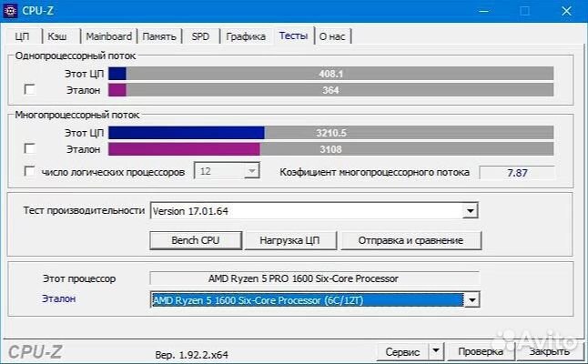This screenshot has width=588, height=364.
Task: Click the CPU-Z logo at bottom left
Action: [35, 352]
